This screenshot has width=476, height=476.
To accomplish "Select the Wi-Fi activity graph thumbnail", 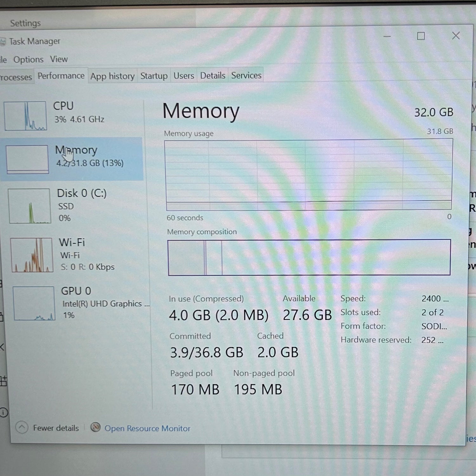I will click(x=32, y=255).
